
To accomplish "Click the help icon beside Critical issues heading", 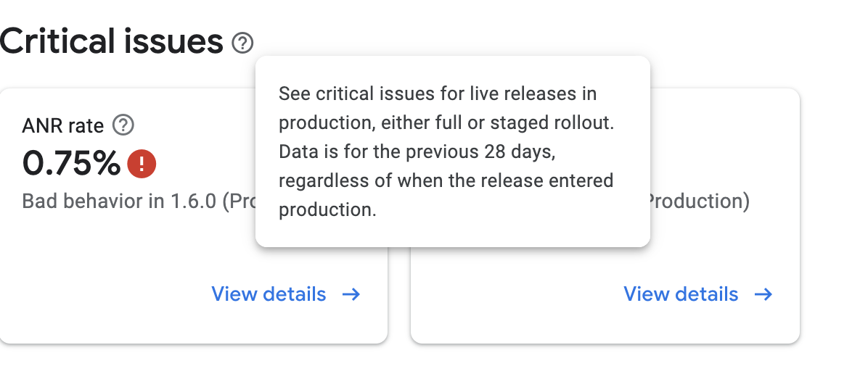I will click(242, 43).
